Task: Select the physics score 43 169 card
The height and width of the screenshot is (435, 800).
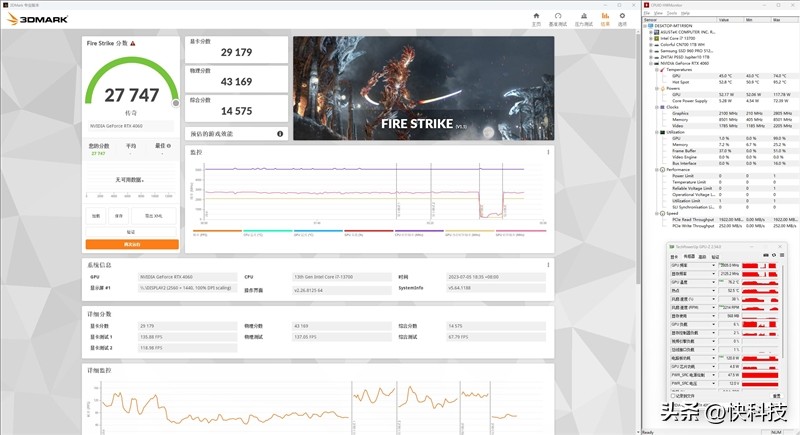Action: [236, 79]
